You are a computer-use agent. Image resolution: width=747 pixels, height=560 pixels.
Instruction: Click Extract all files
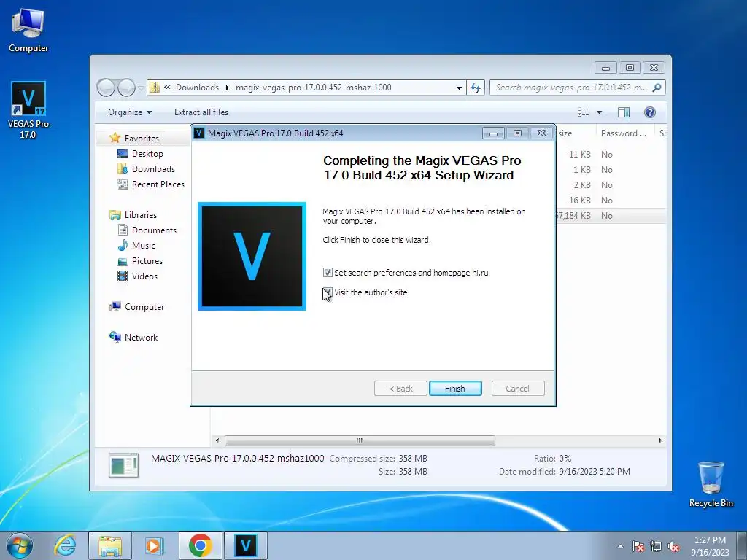coord(201,112)
